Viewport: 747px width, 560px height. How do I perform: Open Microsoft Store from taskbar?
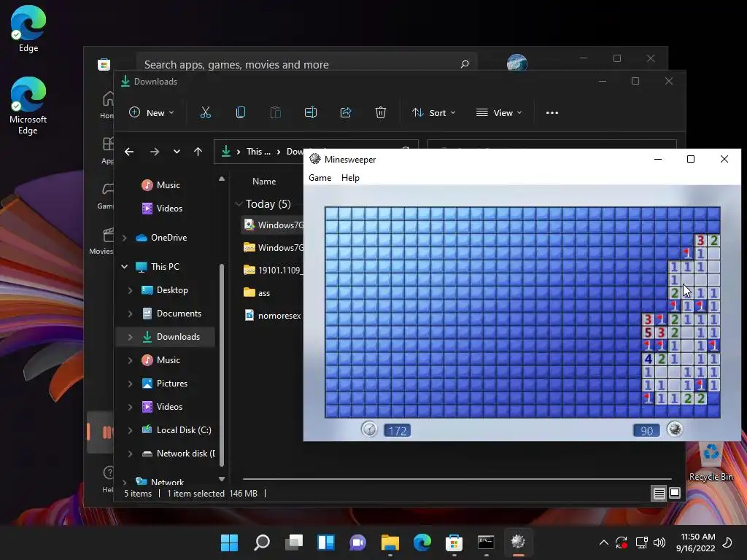[x=454, y=542]
